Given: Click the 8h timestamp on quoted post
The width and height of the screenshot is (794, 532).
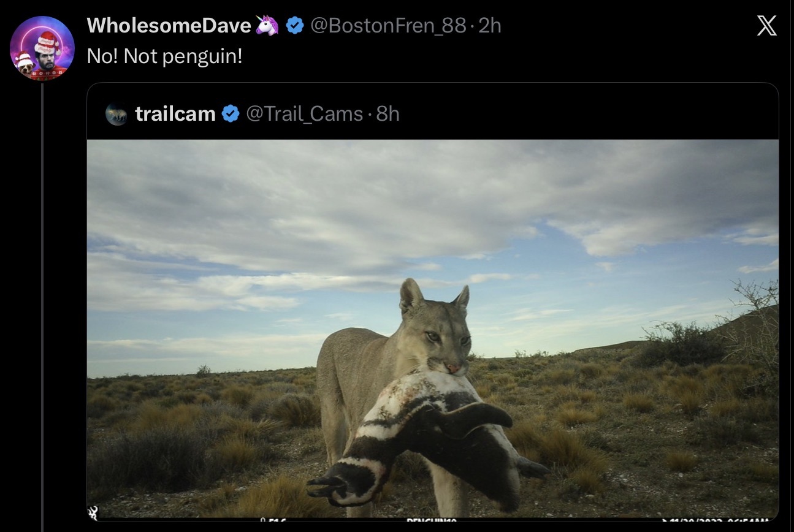Looking at the screenshot, I should coord(388,114).
